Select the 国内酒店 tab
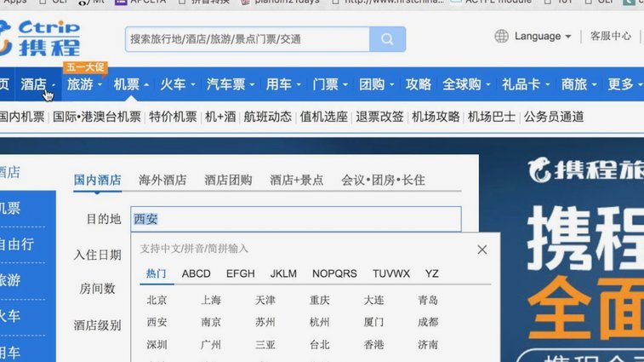This screenshot has height=362, width=644. pyautogui.click(x=97, y=181)
